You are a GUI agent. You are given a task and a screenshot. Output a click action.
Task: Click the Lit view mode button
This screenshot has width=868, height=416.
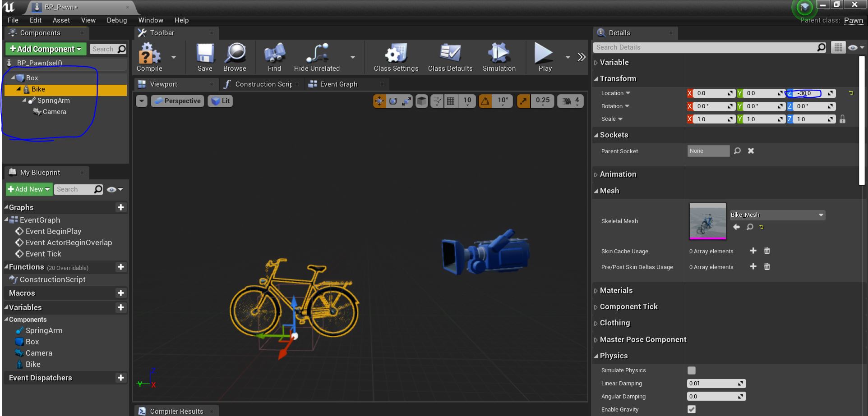(x=221, y=101)
